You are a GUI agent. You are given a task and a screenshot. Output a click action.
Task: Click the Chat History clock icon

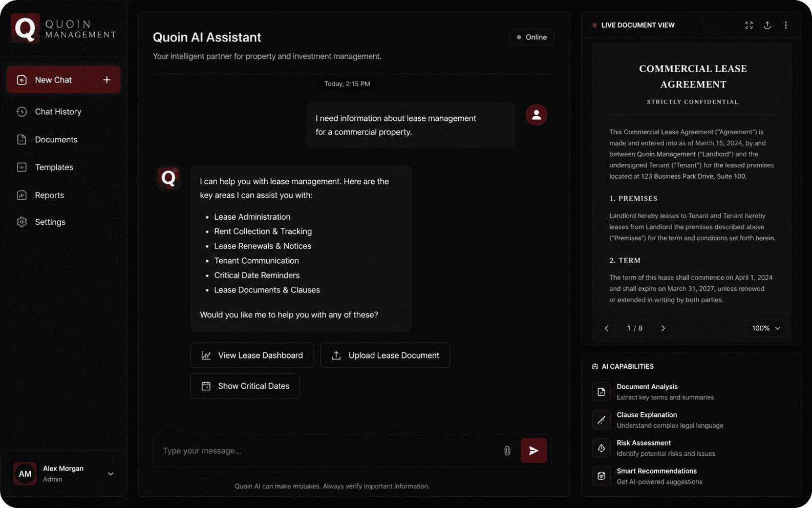(22, 112)
